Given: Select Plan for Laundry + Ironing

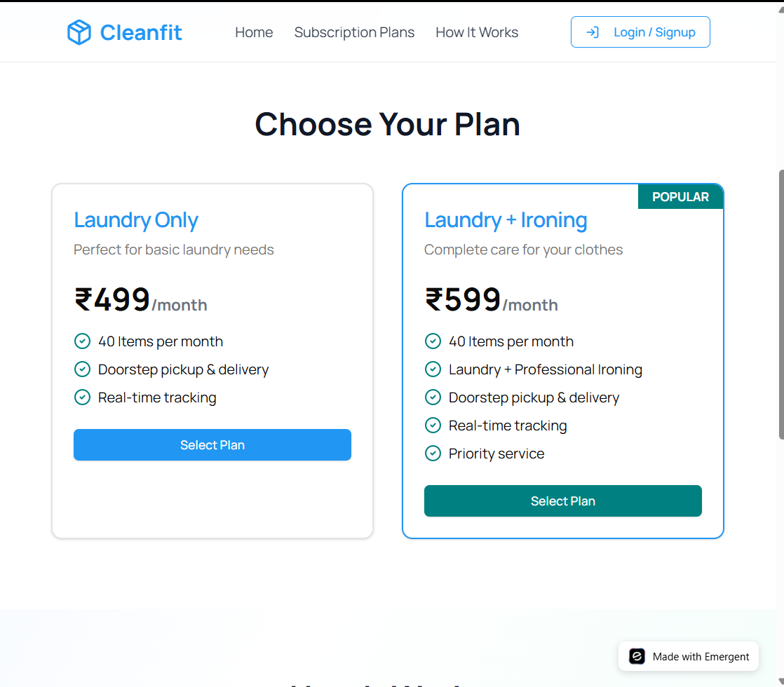Looking at the screenshot, I should pos(562,501).
